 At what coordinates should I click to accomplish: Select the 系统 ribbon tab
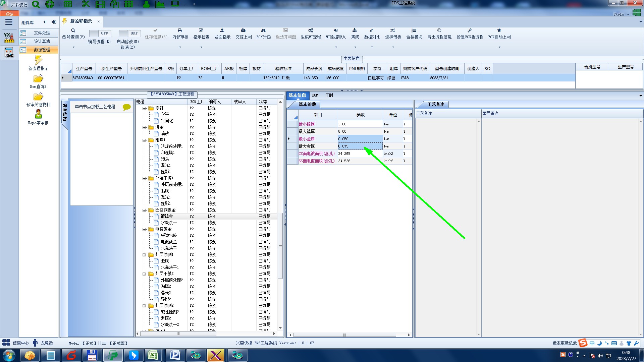[9, 14]
